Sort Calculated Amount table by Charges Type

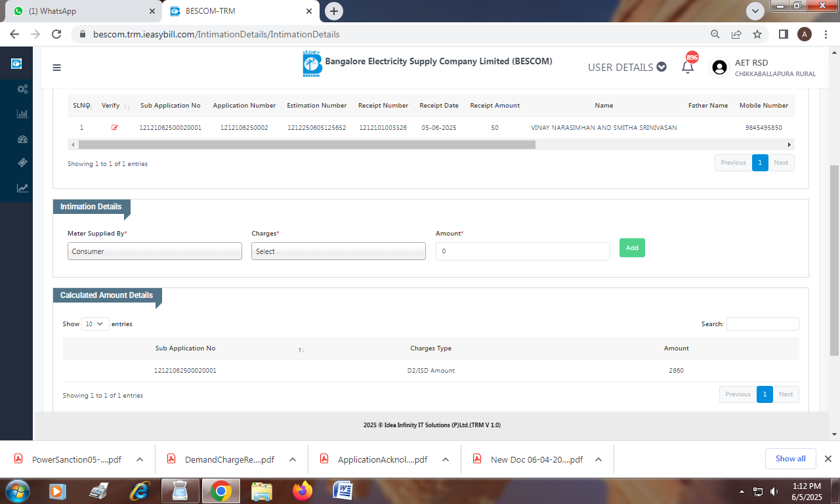pyautogui.click(x=430, y=348)
